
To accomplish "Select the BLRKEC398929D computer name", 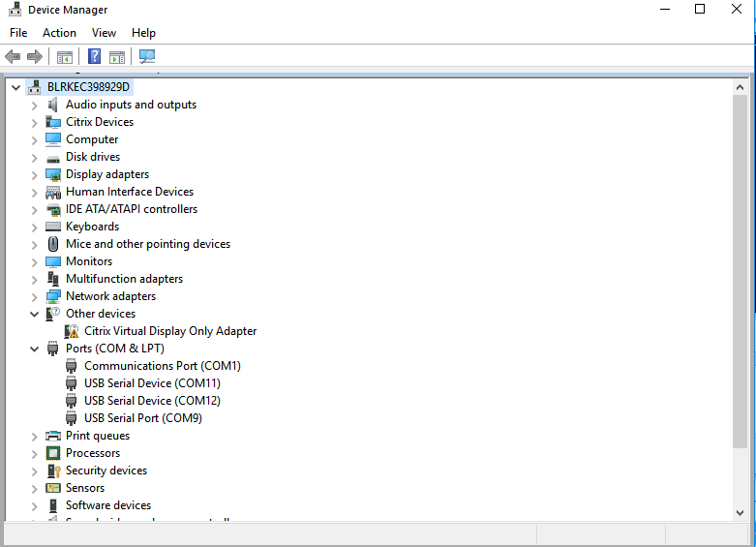I will click(88, 87).
